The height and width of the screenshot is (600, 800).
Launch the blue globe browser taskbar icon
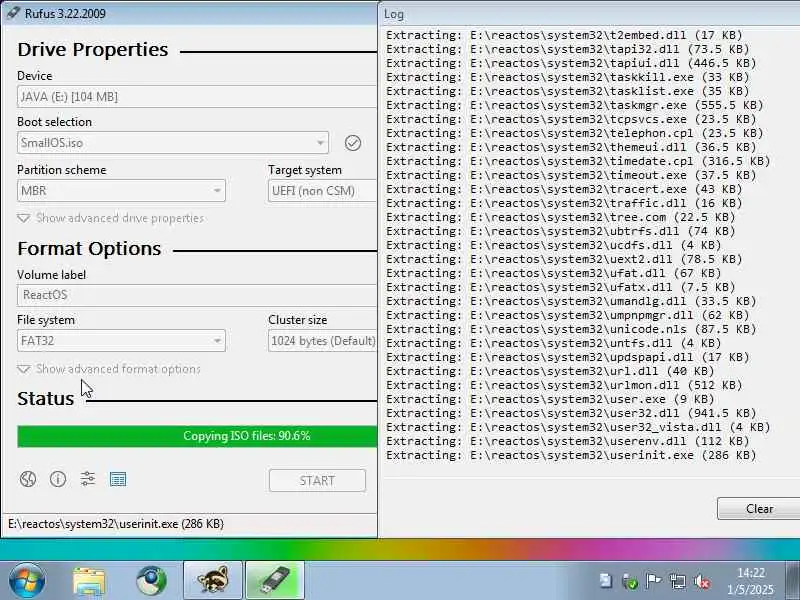tap(151, 581)
